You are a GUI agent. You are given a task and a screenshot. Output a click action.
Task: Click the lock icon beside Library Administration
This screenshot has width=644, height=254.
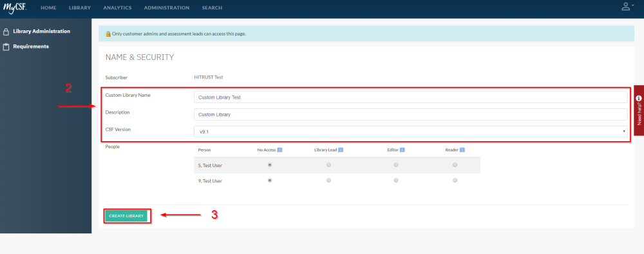6,32
